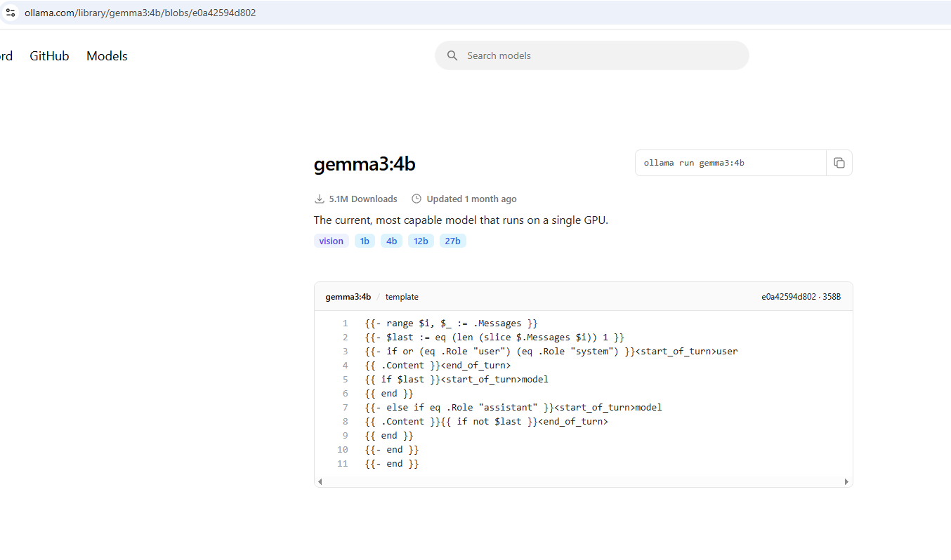Click code line 7 with Role assistant
951x560 pixels.
[x=513, y=408]
